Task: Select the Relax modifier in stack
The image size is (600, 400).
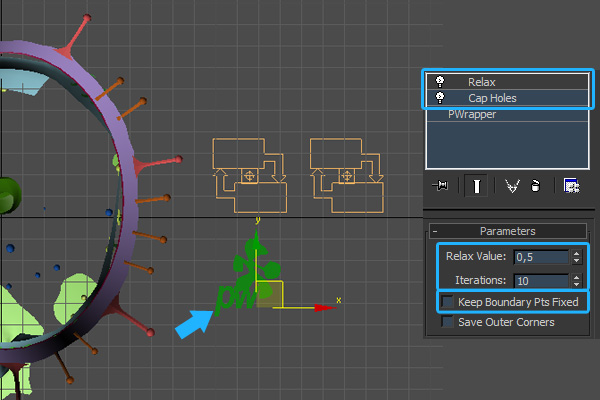Action: click(482, 81)
